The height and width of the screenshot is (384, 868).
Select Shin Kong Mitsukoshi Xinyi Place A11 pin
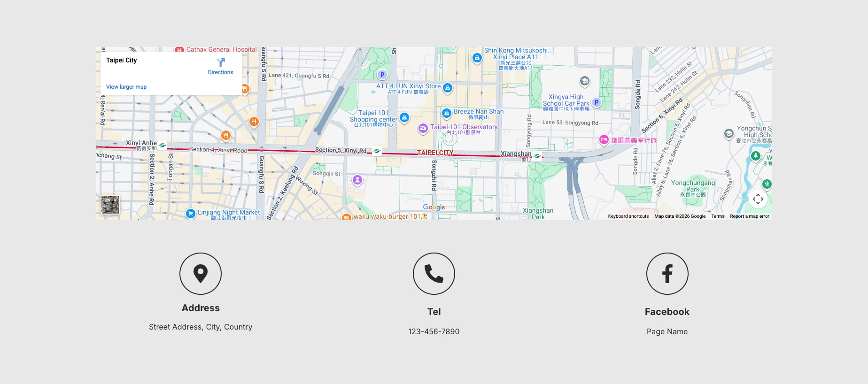[477, 58]
